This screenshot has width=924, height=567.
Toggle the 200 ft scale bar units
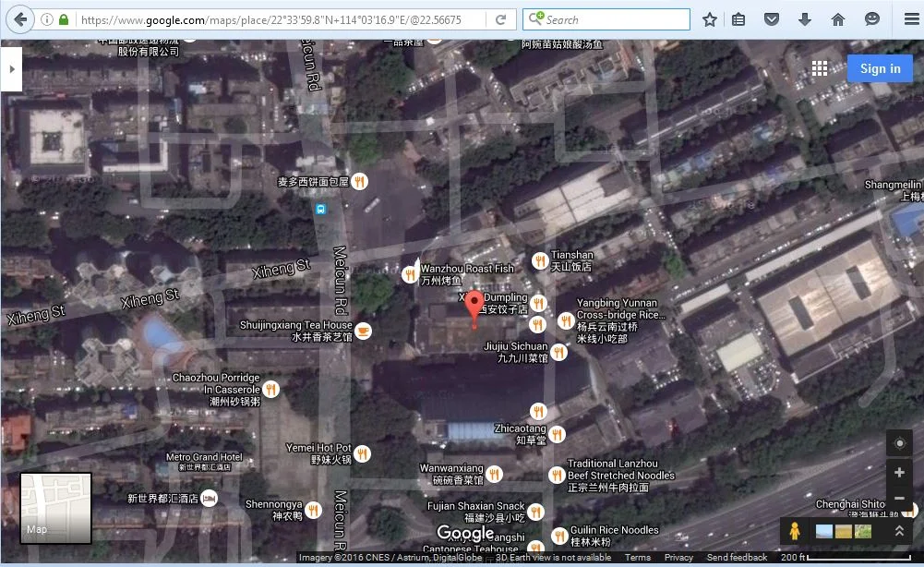[x=846, y=557]
